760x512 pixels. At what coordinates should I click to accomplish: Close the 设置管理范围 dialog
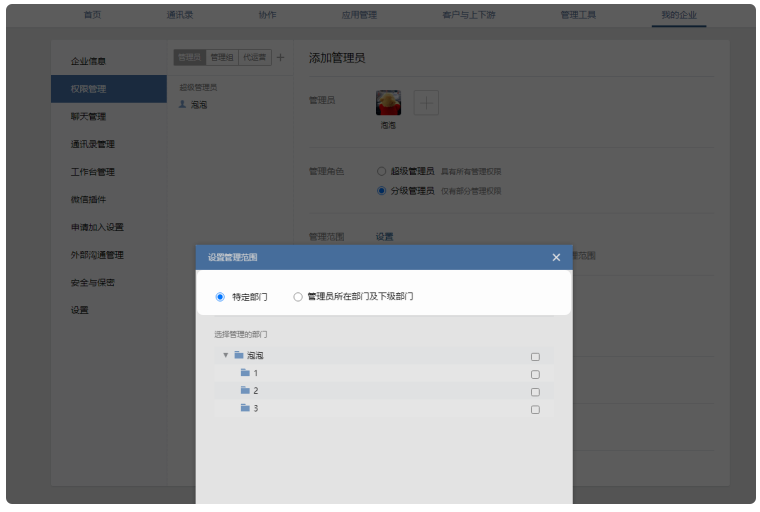pyautogui.click(x=556, y=258)
